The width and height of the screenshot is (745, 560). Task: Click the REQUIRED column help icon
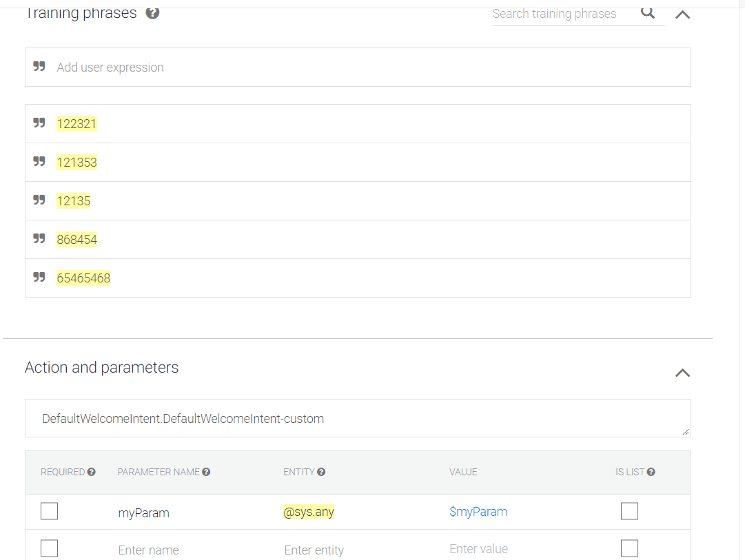[x=91, y=472]
